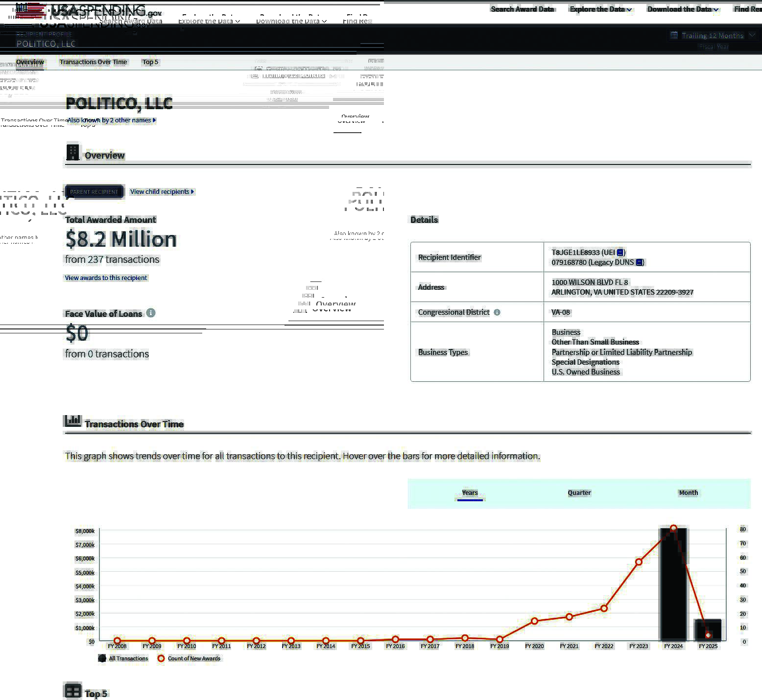Click the FY 2008 data point on the line

[117, 641]
